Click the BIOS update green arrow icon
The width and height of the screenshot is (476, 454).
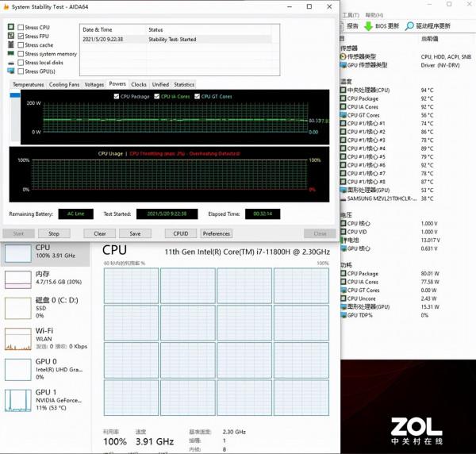(368, 25)
